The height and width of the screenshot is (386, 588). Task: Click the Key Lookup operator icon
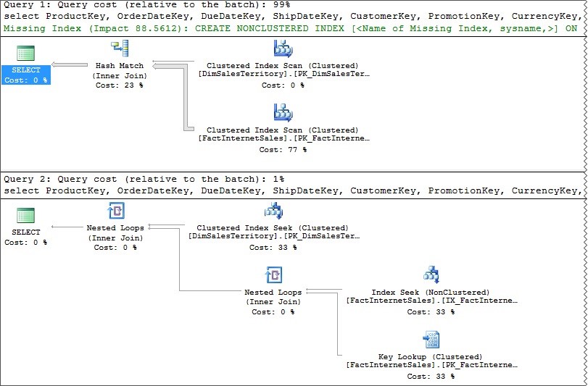[x=431, y=340]
